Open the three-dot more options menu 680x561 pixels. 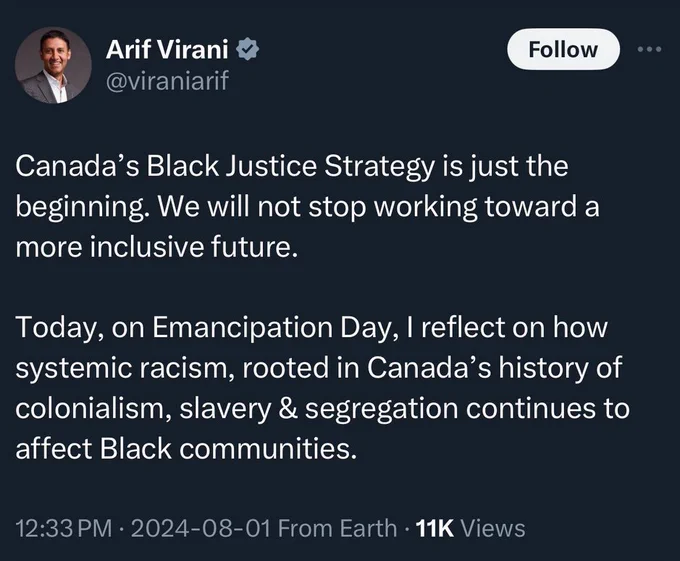pyautogui.click(x=650, y=49)
